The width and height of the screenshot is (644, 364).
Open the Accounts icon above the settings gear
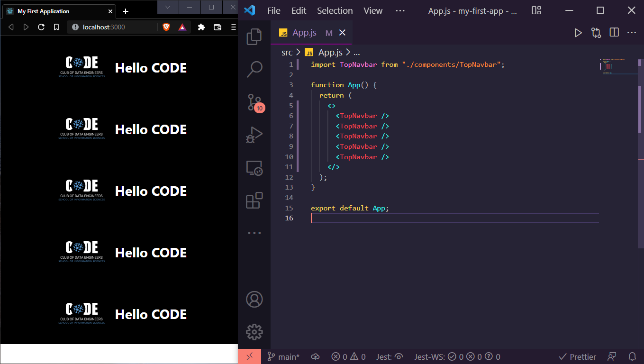[254, 299]
